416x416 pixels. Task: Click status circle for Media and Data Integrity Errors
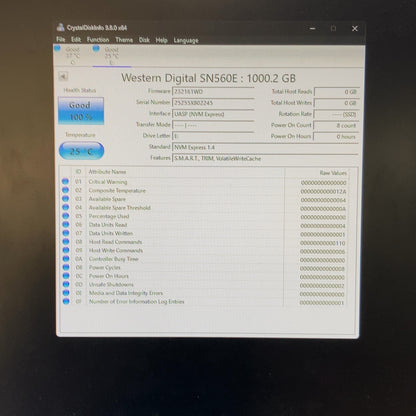(66, 293)
